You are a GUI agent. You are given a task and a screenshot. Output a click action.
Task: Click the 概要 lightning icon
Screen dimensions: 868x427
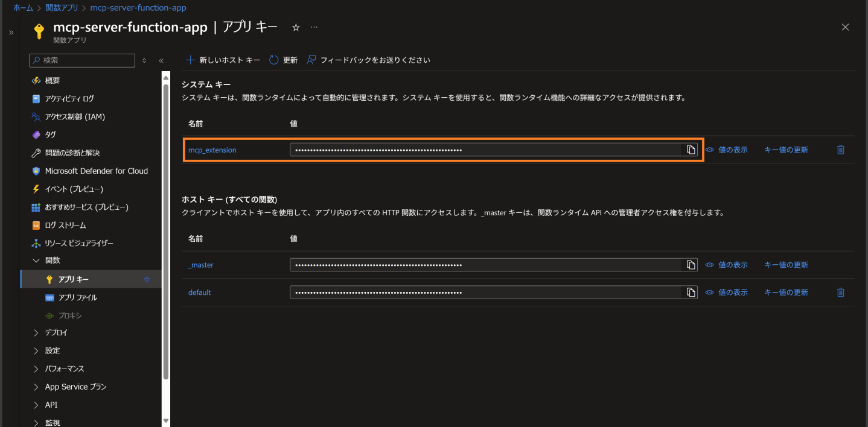pyautogui.click(x=36, y=80)
